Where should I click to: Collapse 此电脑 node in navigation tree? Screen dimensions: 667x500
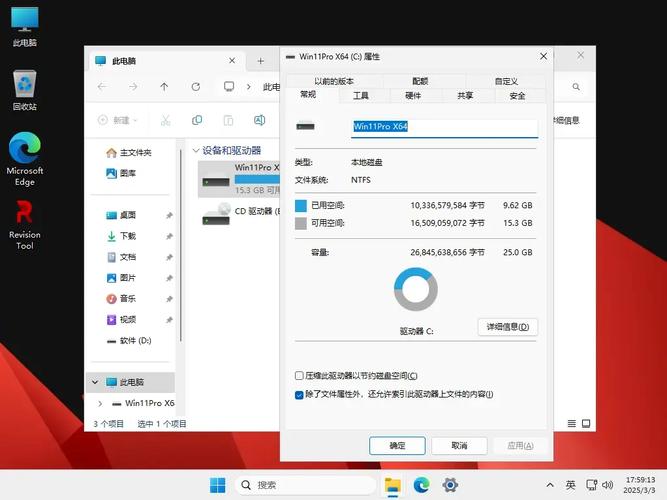[x=95, y=382]
